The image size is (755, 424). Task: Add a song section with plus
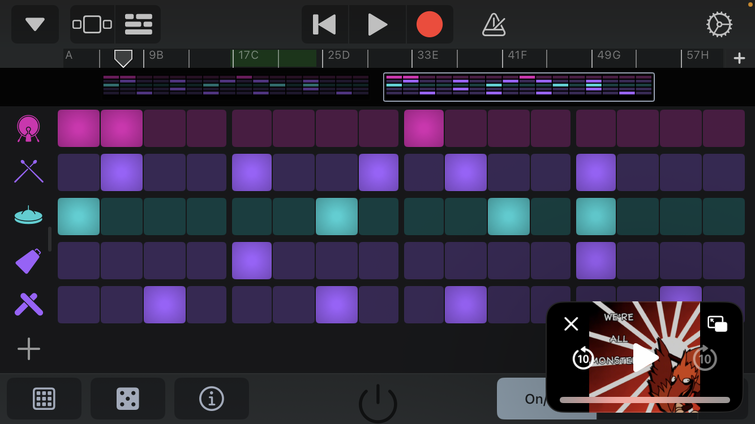pos(739,58)
